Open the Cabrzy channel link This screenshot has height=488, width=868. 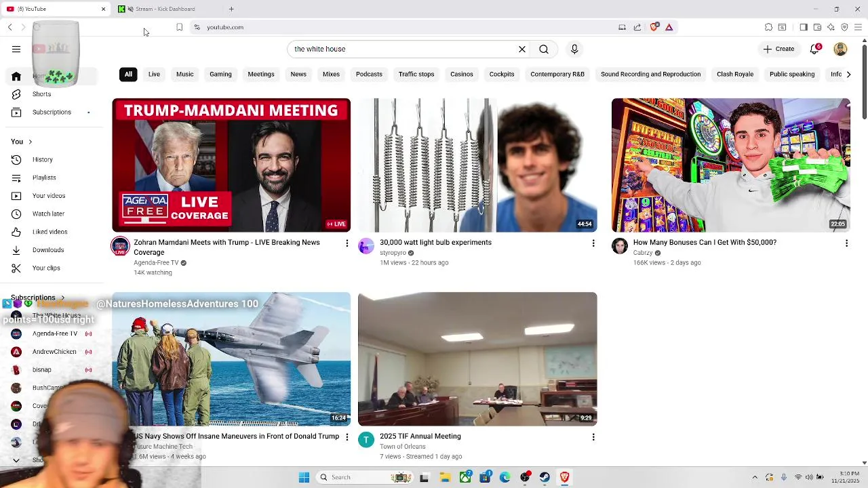point(642,253)
